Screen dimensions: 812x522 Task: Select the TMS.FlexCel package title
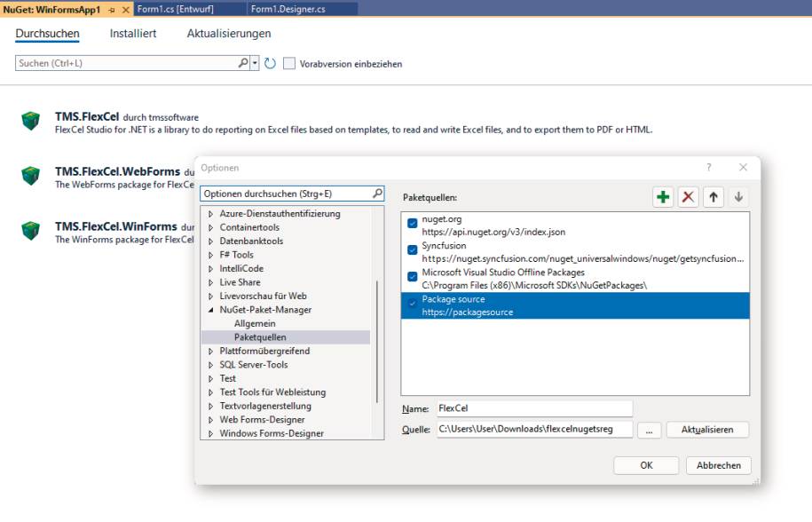pos(87,117)
